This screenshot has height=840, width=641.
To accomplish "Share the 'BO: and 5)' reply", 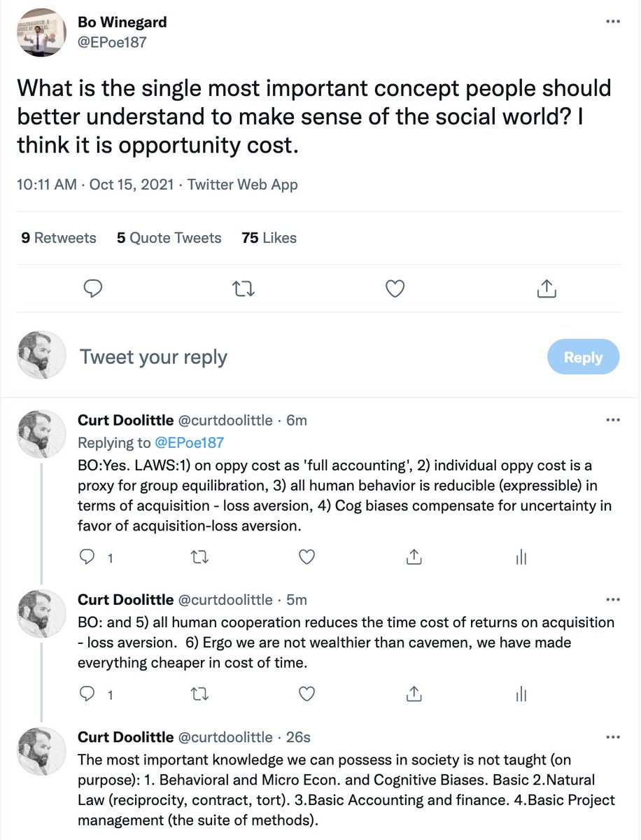I will [x=413, y=694].
